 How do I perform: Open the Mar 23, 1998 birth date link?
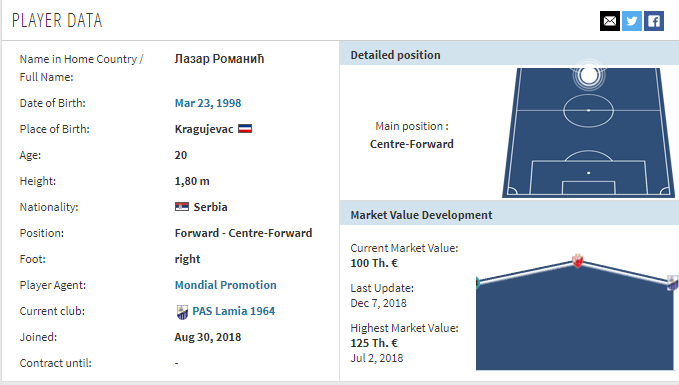coord(208,103)
